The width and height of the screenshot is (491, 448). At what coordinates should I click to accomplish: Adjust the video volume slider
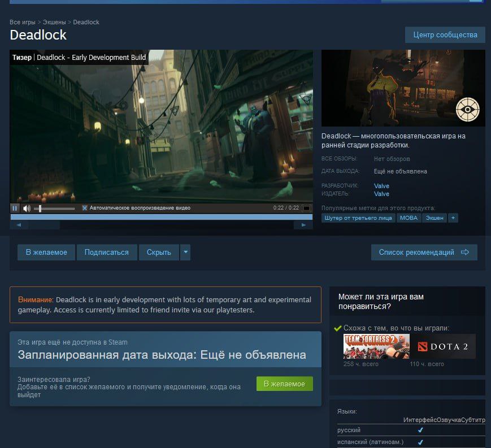54,208
